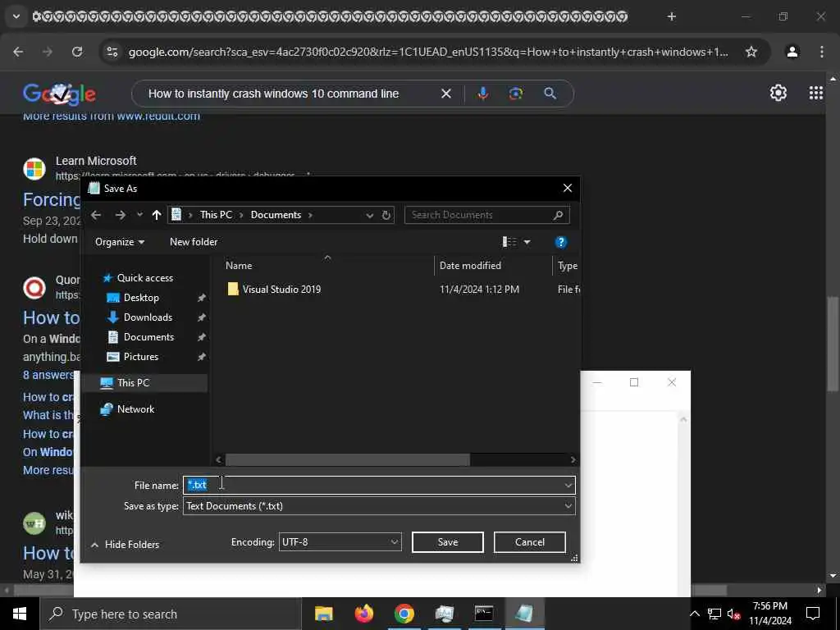This screenshot has height=630, width=840.
Task: Open the Windows Start menu
Action: (20, 614)
